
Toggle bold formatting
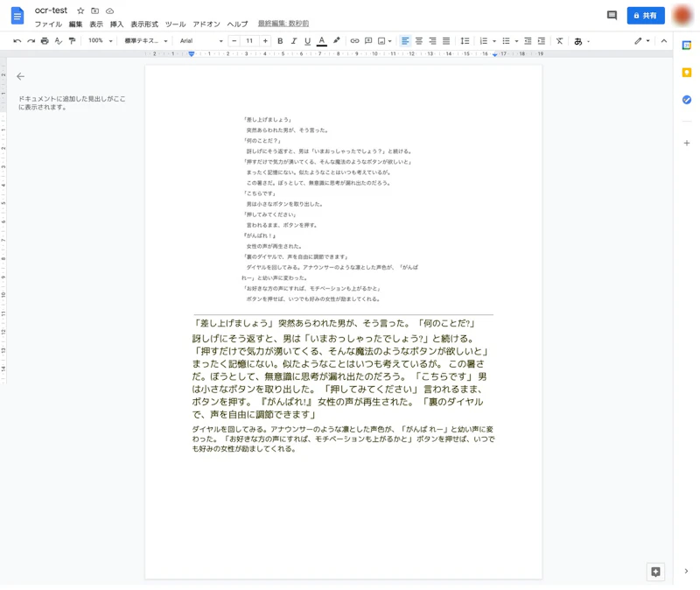coord(279,41)
